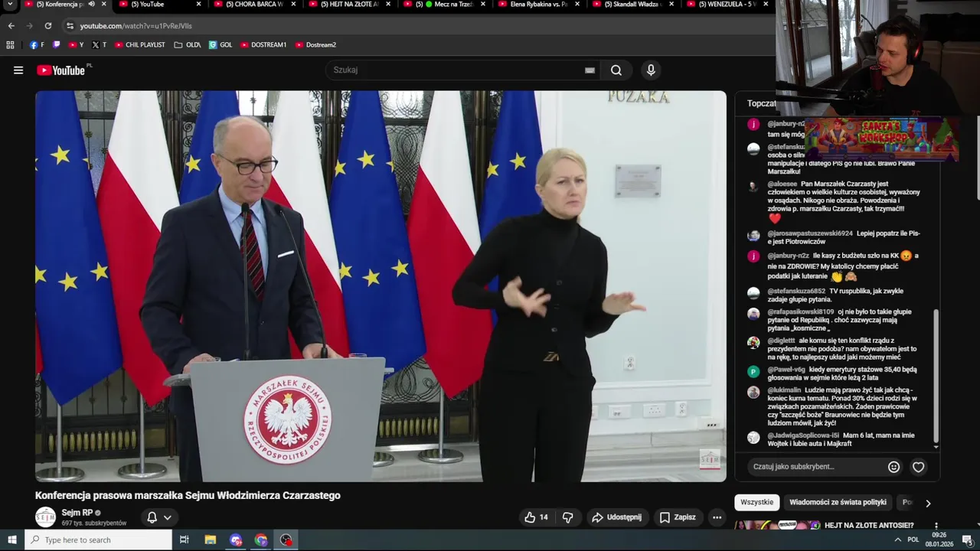Open the GOL bookmark
Viewport: 980px width, 551px height.
pos(220,45)
